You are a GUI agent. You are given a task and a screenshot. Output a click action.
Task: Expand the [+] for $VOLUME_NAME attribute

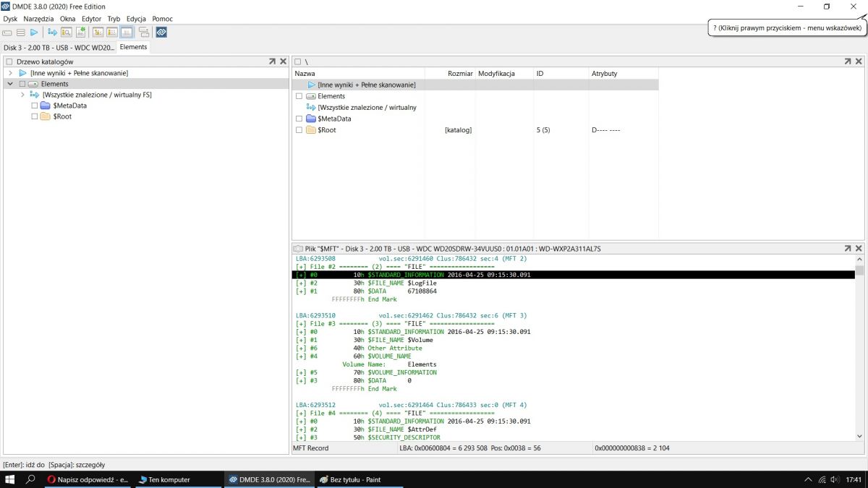301,356
